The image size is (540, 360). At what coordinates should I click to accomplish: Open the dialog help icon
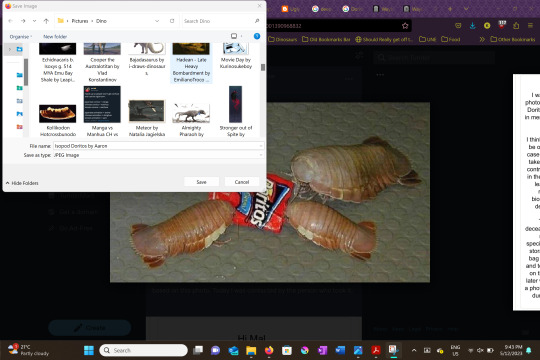[257, 36]
